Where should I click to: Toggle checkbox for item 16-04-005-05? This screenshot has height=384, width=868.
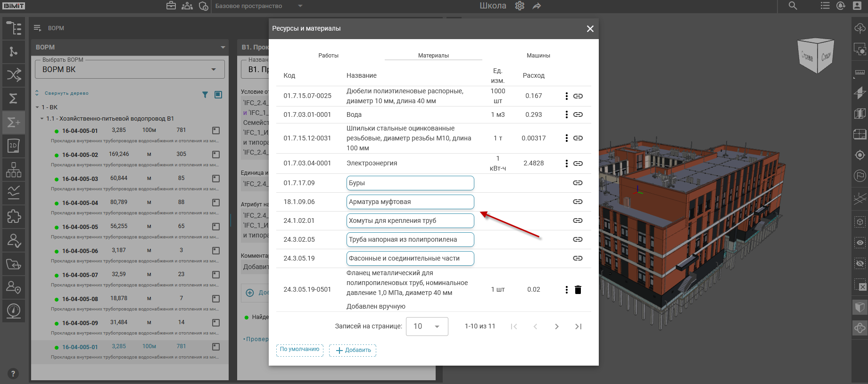pos(216,227)
